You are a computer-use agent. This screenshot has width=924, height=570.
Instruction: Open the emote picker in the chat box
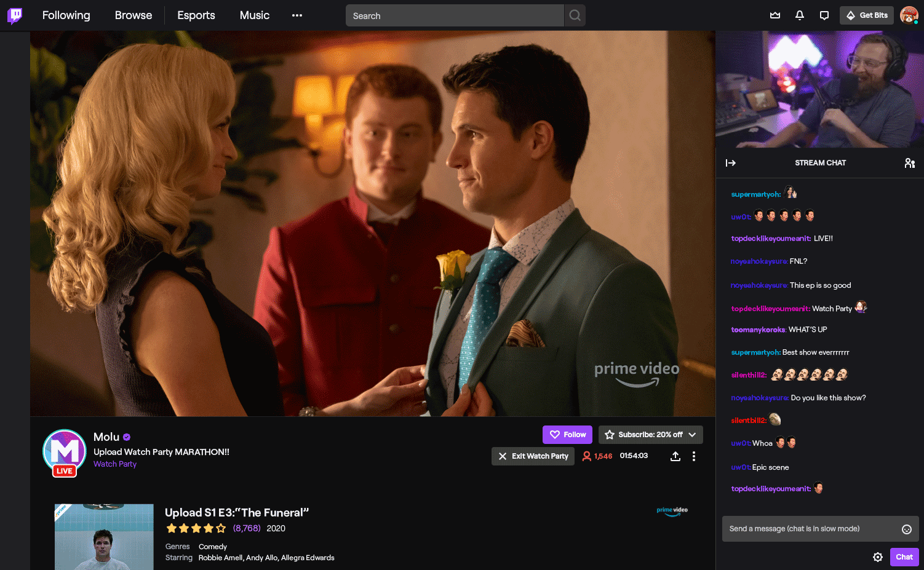tap(907, 528)
